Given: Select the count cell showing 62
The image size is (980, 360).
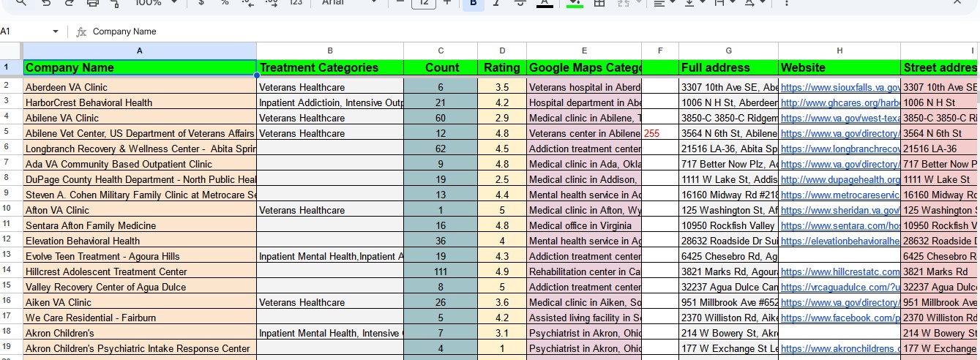Looking at the screenshot, I should tap(441, 149).
